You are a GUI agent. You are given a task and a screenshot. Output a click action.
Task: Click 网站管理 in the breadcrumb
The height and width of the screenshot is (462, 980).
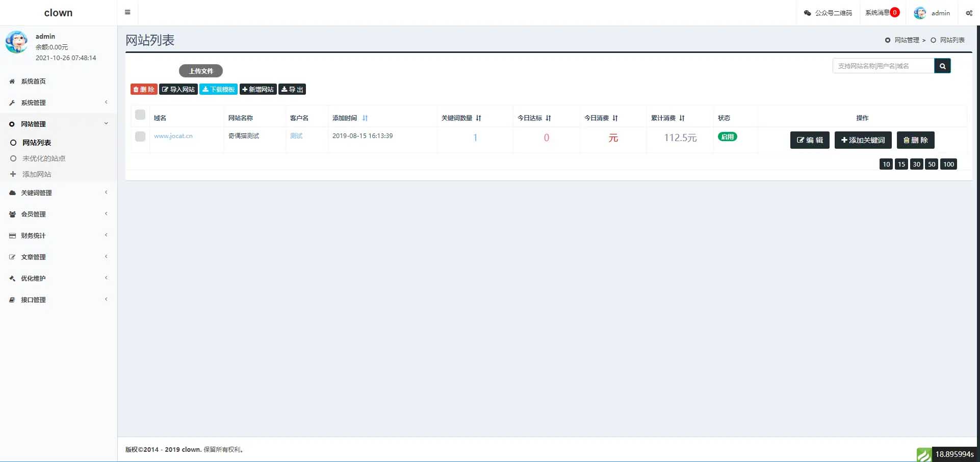tap(907, 40)
